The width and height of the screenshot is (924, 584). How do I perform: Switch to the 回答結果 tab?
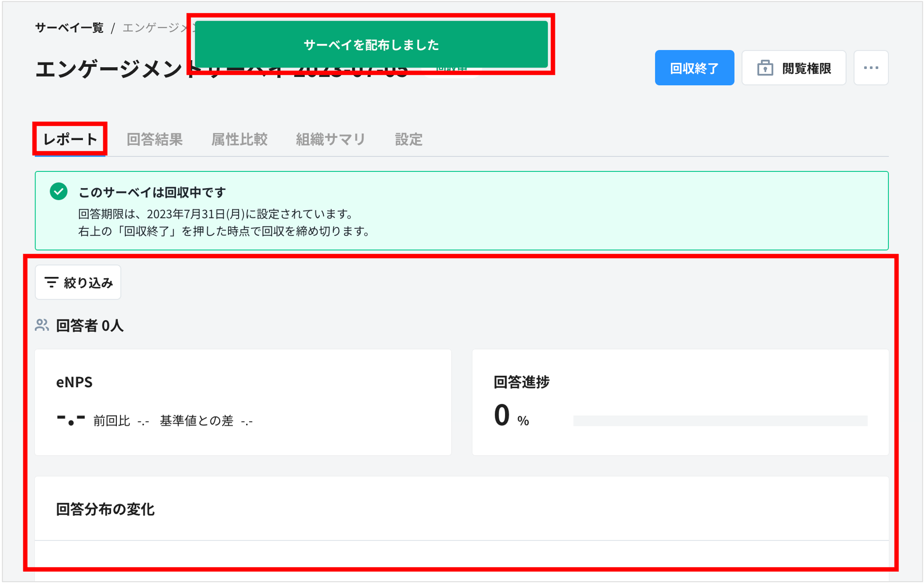coord(155,139)
